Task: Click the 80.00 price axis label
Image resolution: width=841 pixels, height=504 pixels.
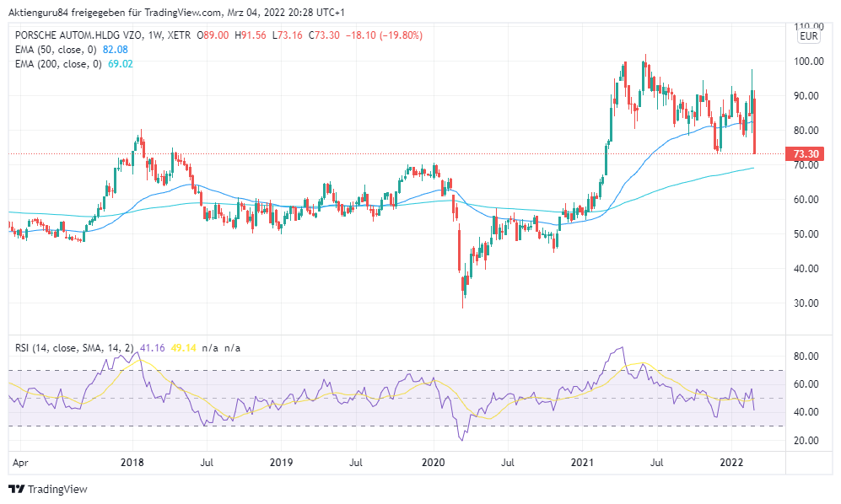Action: coord(806,131)
